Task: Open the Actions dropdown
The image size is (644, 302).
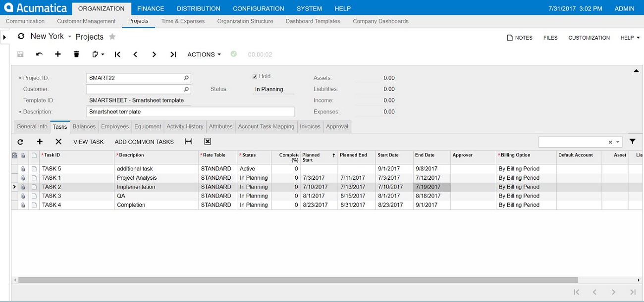Action: click(203, 54)
